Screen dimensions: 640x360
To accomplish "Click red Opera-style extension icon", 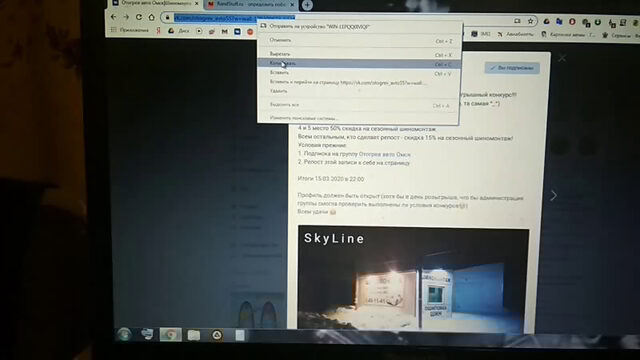I will tap(572, 22).
